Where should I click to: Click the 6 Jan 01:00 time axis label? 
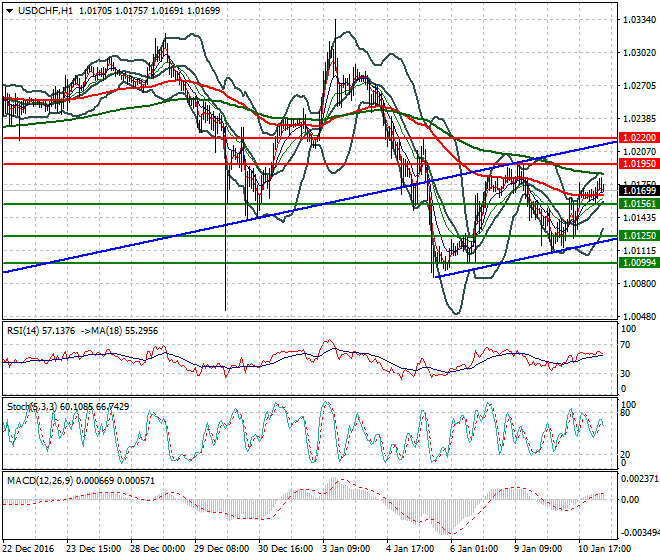coord(474,549)
